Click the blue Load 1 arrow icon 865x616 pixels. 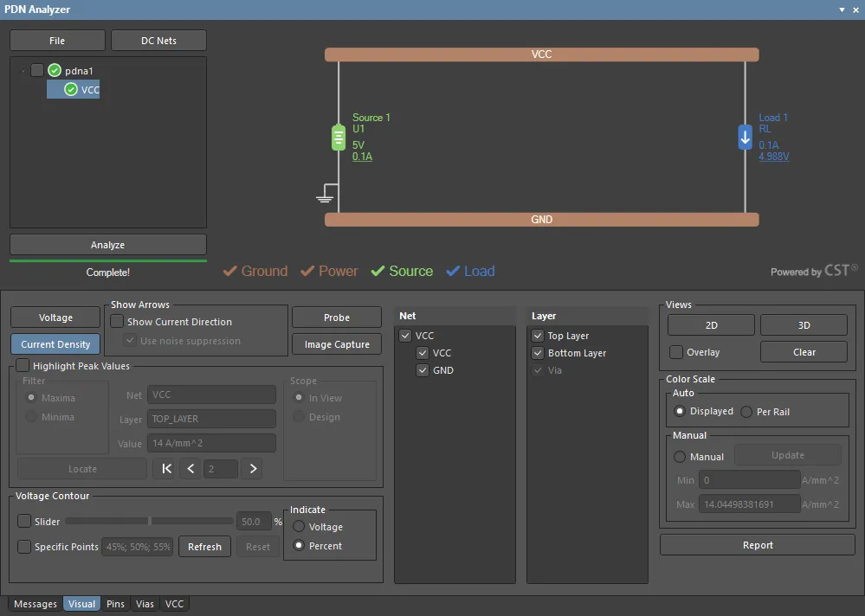tap(745, 138)
